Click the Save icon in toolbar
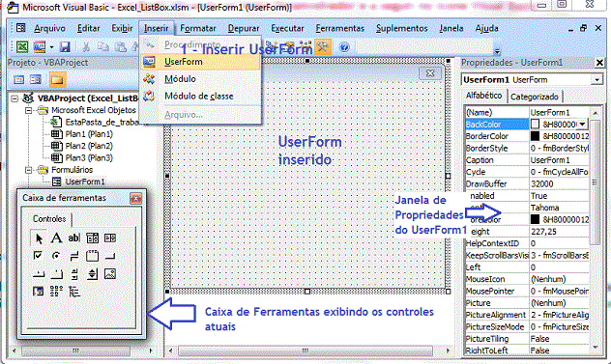Image resolution: width=611 pixels, height=364 pixels. coord(65,47)
